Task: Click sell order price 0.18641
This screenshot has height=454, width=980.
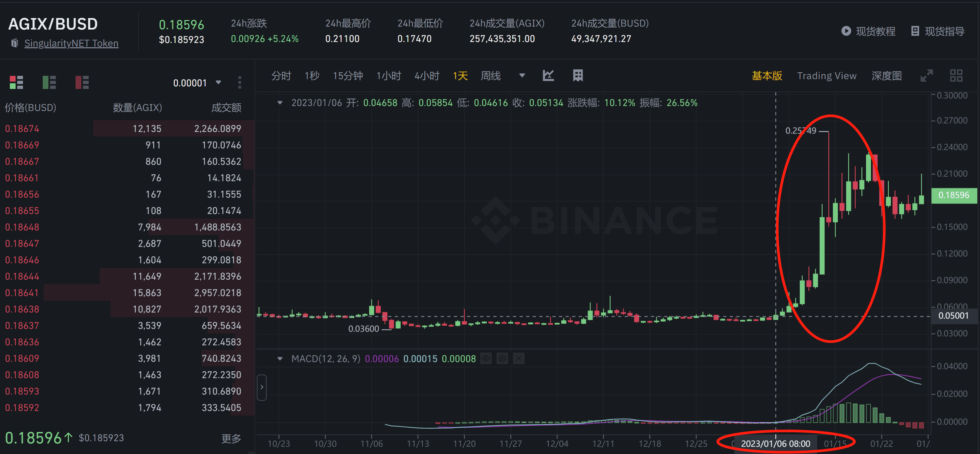Action: (x=22, y=293)
